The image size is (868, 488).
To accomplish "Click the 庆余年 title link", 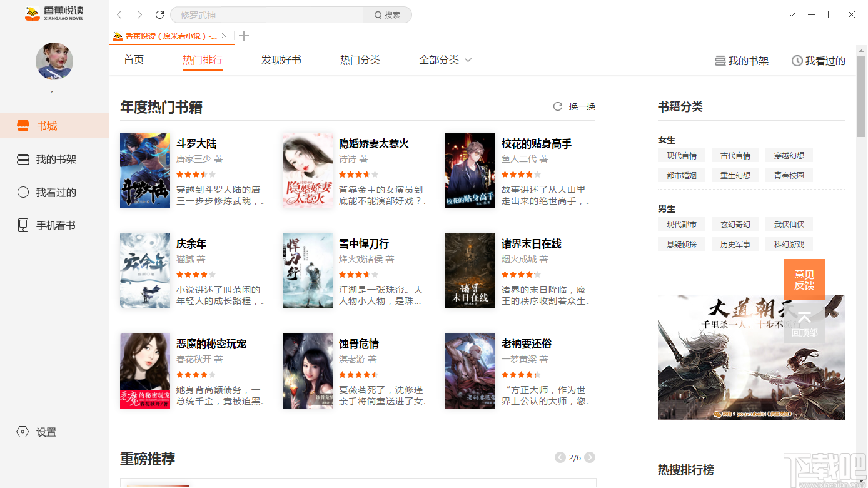I will [x=191, y=244].
